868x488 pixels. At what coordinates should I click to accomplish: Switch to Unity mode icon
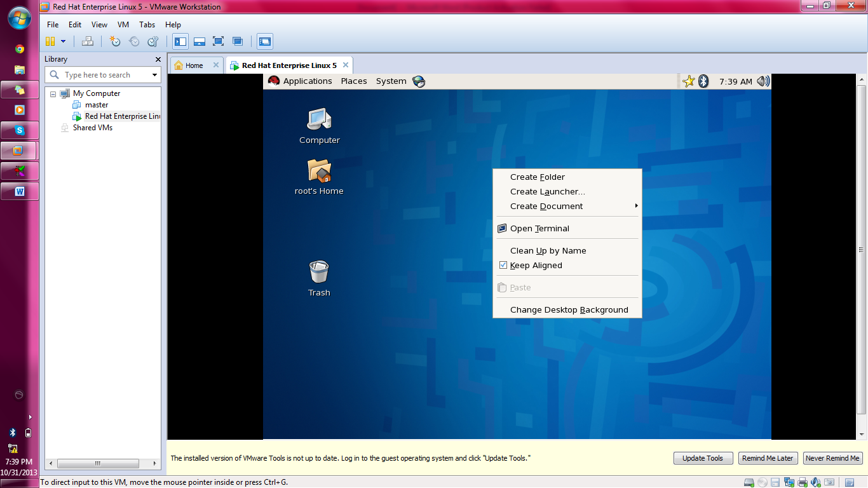pyautogui.click(x=238, y=41)
